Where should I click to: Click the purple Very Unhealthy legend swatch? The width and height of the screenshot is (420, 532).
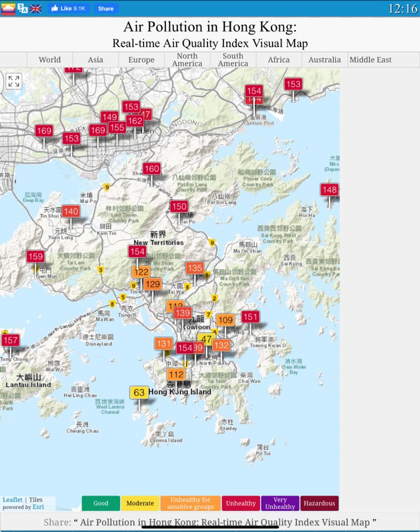280,503
